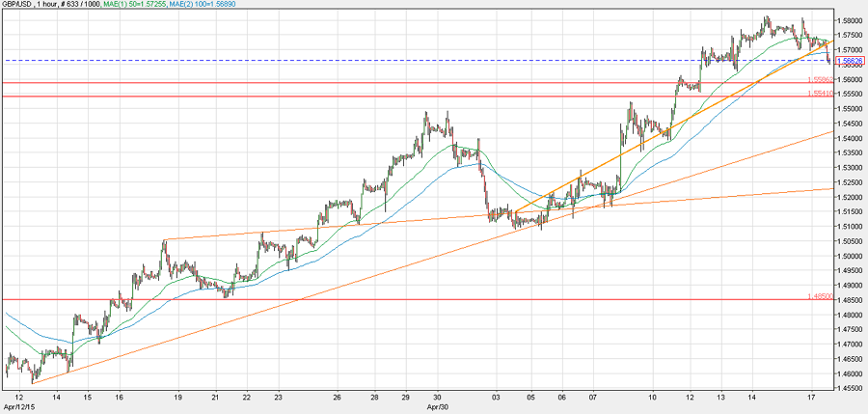Click the 1.58000 price axis label
The image size is (868, 414).
coord(851,21)
